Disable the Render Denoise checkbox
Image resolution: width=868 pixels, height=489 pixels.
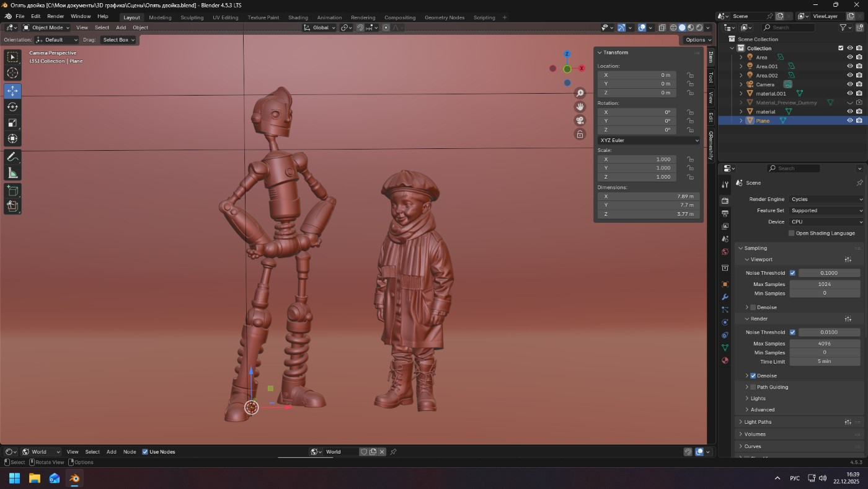tap(753, 376)
